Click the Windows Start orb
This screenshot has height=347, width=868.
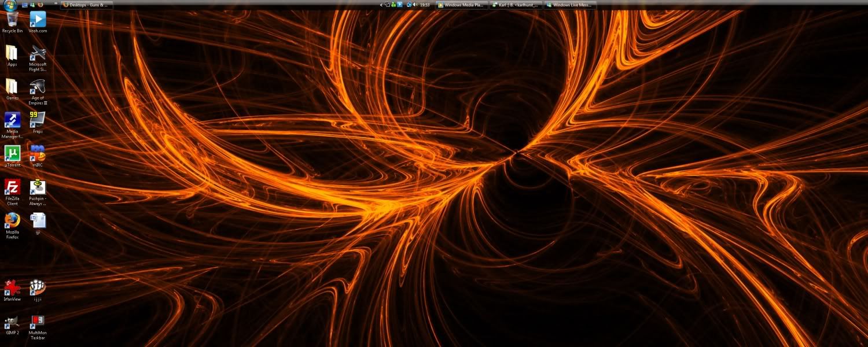point(10,5)
